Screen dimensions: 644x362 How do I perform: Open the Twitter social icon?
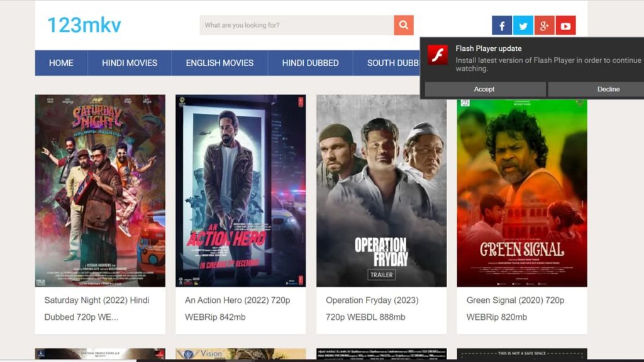[x=523, y=26]
